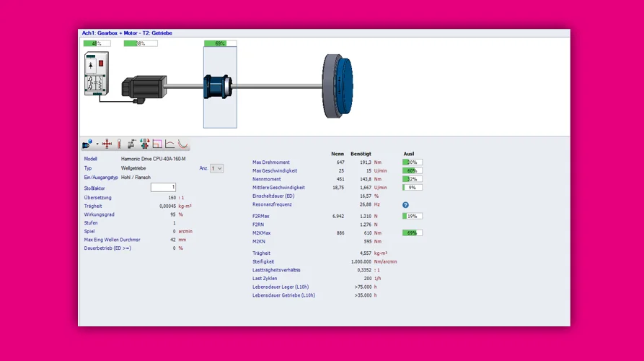This screenshot has height=361, width=644.
Task: Click the red thermometer icon
Action: 120,144
